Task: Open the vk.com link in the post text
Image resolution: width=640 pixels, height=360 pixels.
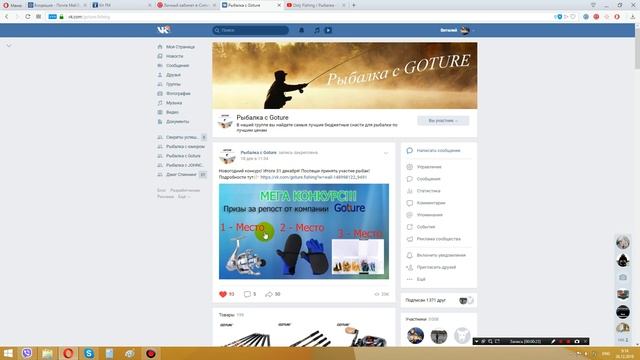Action: (313, 177)
